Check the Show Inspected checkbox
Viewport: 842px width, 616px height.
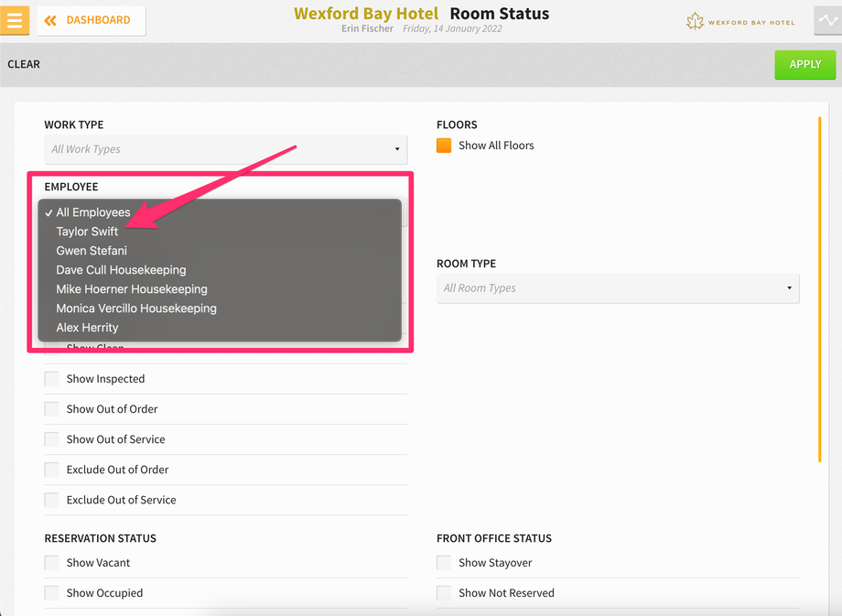tap(51, 379)
